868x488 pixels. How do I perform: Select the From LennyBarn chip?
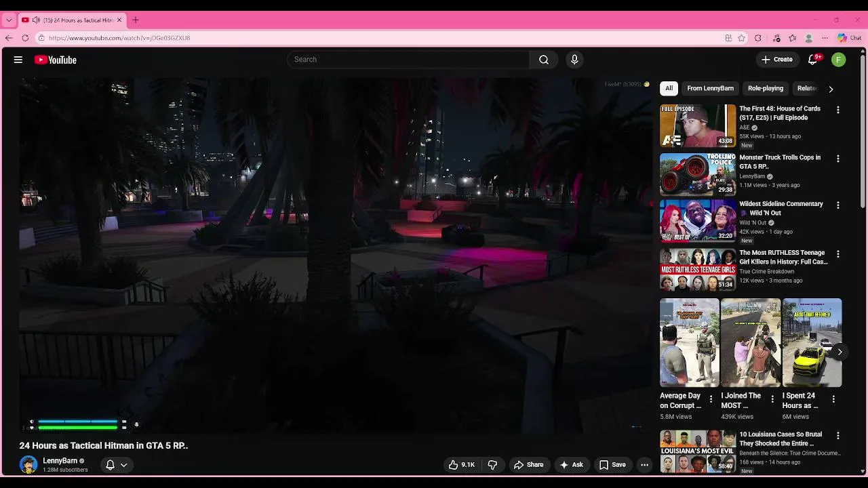710,88
